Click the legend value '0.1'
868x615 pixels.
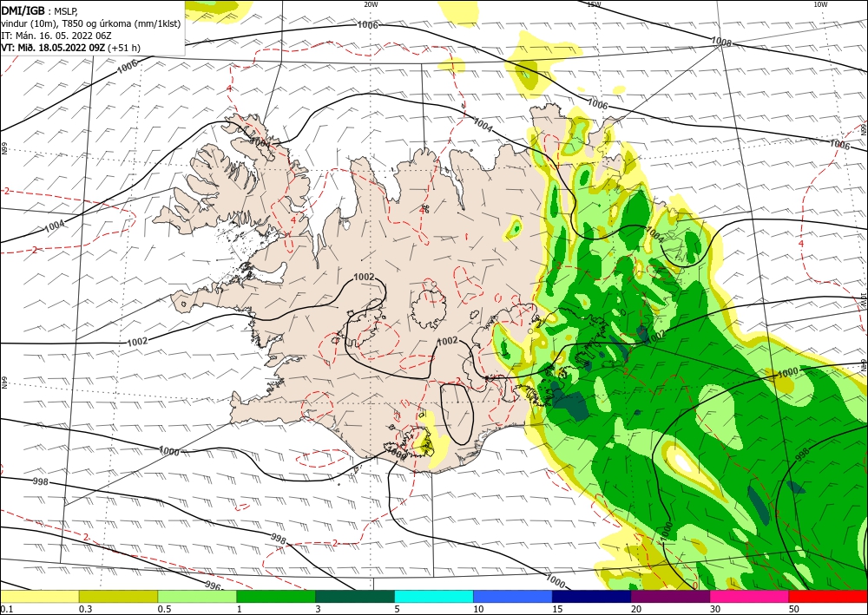click(x=6, y=609)
